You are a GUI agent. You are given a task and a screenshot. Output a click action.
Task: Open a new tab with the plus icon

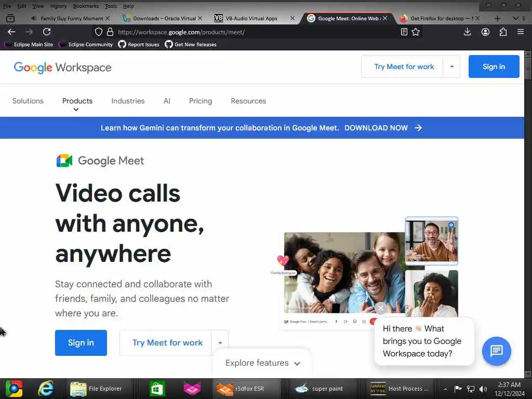497,18
